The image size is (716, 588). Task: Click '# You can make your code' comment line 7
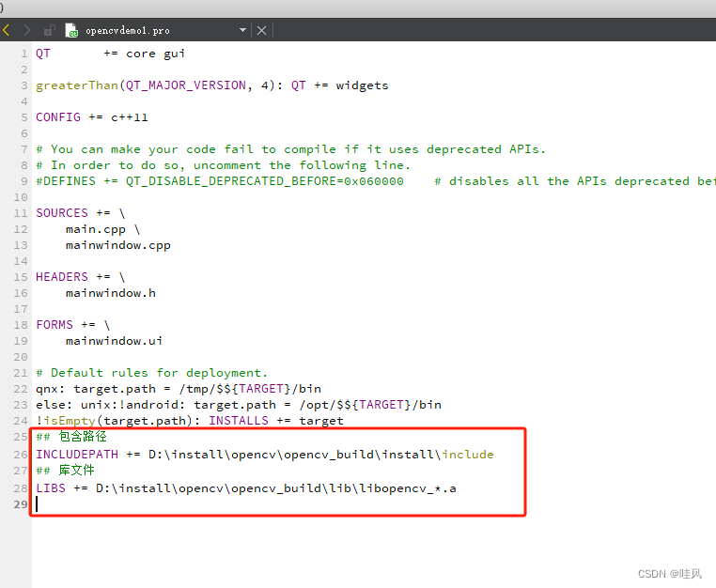(291, 149)
